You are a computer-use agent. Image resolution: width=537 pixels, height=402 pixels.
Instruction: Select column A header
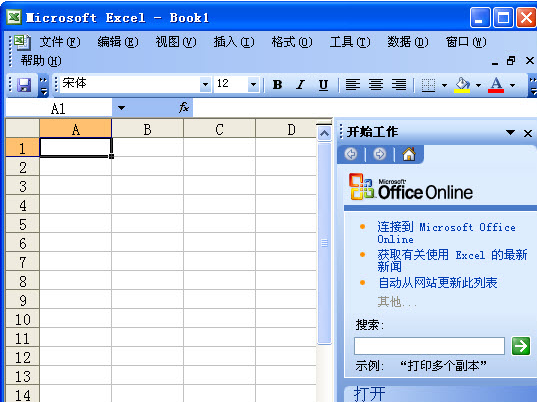76,129
